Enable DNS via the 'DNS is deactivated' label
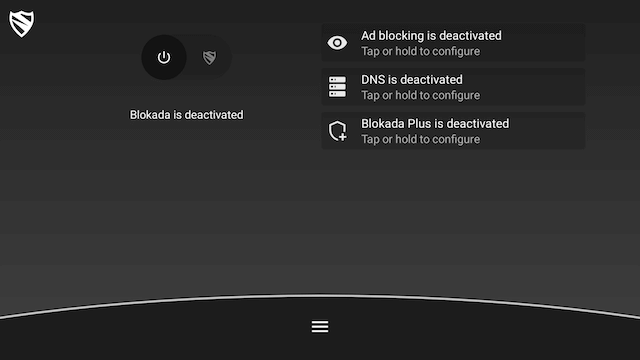Screen dimensions: 640x360 coord(411,80)
